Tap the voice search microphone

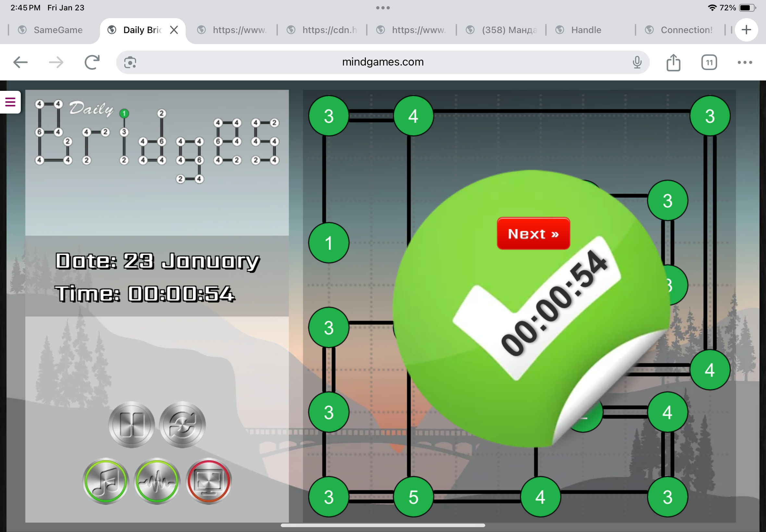637,62
